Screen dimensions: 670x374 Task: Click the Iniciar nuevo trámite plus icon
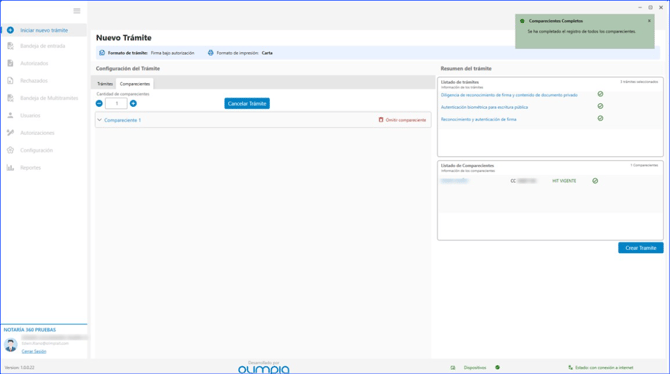point(10,30)
